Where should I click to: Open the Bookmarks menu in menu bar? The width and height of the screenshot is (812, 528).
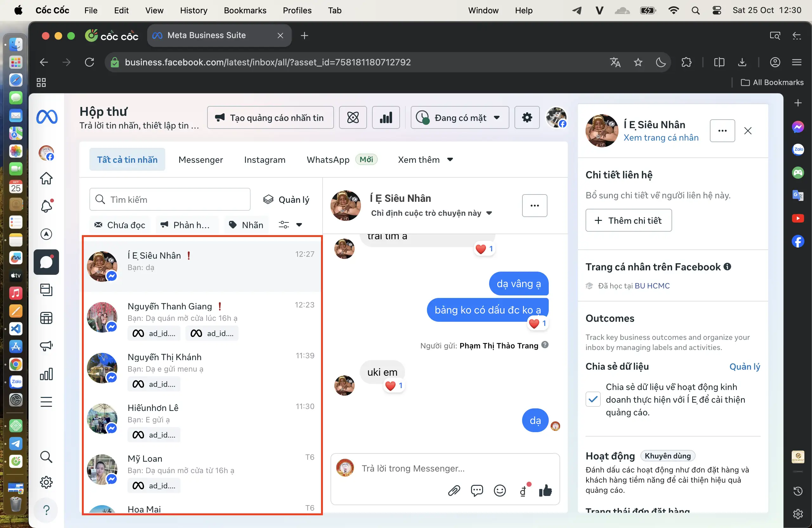[245, 10]
